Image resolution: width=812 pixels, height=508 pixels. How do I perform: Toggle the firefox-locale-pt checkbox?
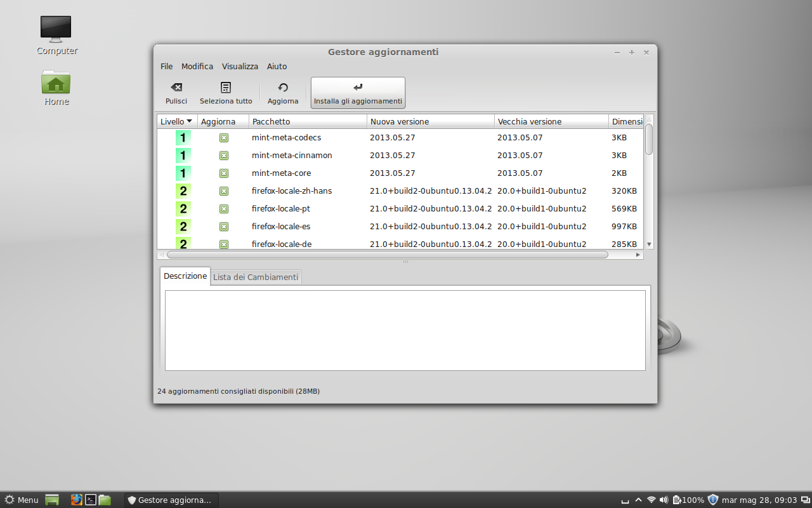[x=224, y=209]
